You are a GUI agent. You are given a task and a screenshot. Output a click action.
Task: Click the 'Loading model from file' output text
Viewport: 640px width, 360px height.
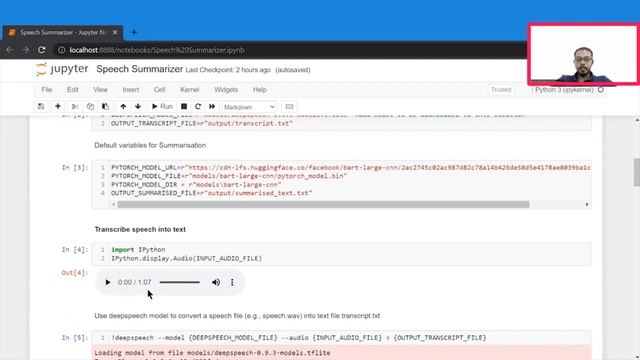[x=212, y=353]
